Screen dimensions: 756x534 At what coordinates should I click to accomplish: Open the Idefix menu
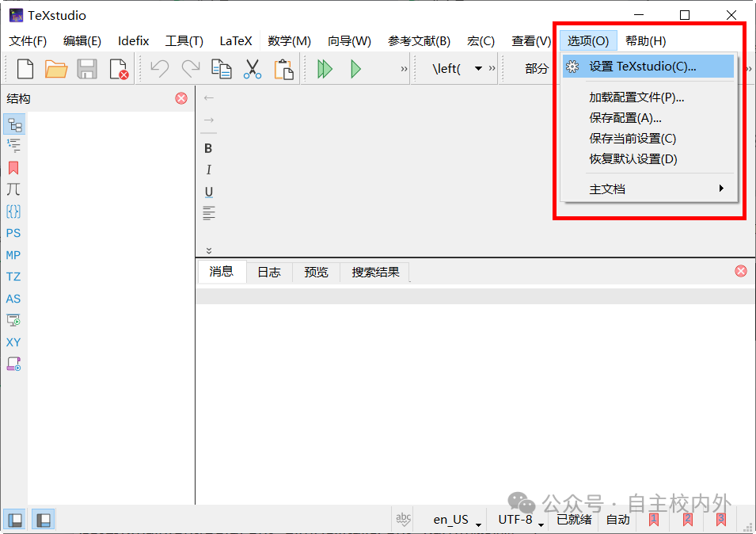(x=134, y=41)
